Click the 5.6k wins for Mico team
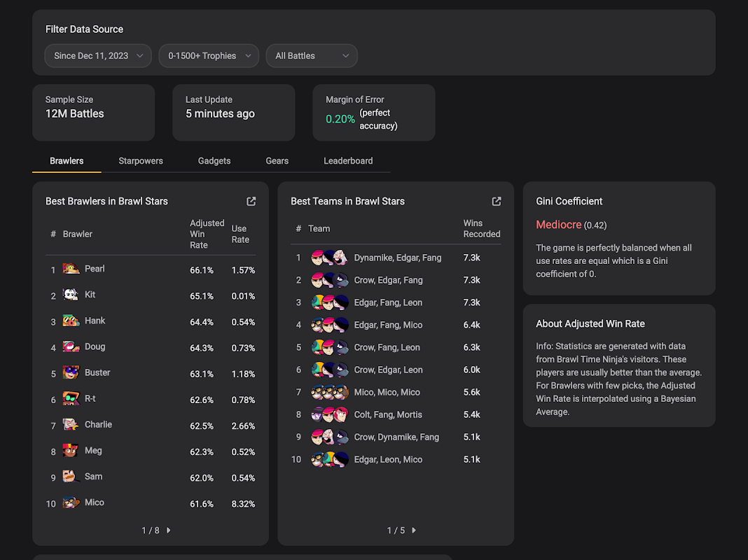Screen dimensions: 748x560 [472, 392]
